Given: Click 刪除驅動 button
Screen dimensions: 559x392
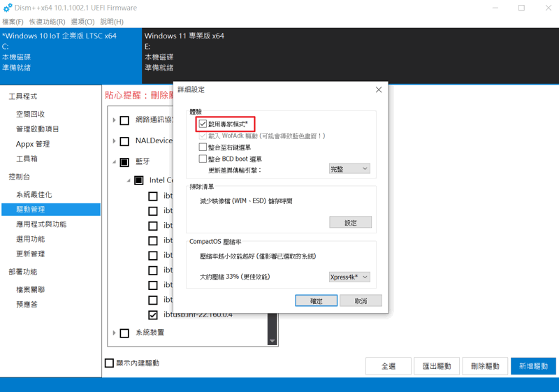Looking at the screenshot, I should 485,366.
